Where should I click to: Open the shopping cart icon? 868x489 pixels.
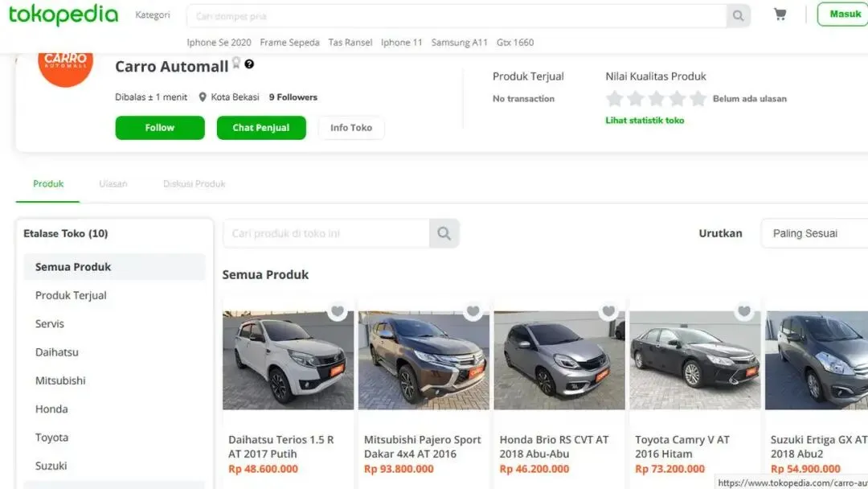pos(780,14)
